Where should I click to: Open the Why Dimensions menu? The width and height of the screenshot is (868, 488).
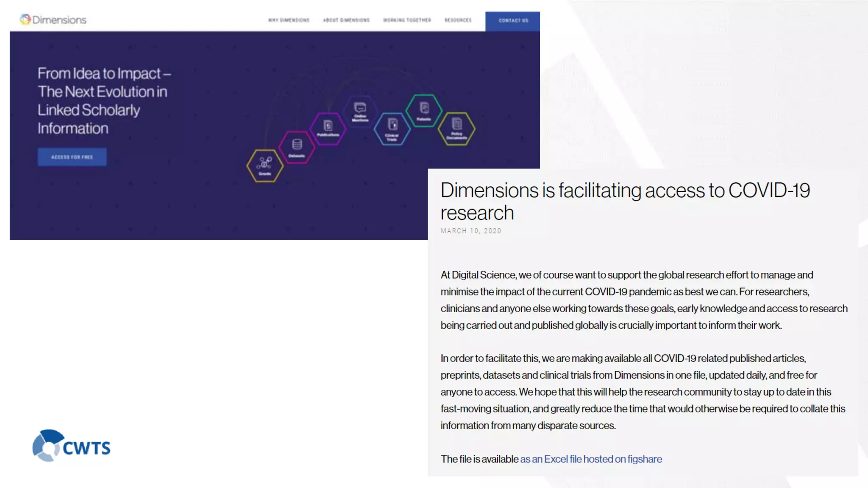(x=289, y=20)
